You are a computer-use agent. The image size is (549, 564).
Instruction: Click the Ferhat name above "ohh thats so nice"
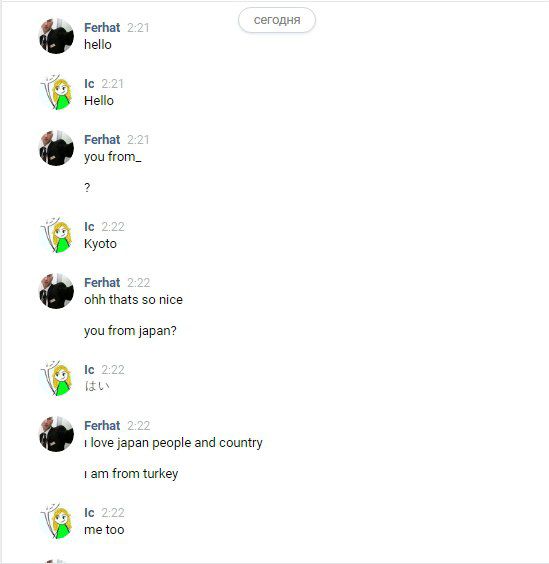102,283
